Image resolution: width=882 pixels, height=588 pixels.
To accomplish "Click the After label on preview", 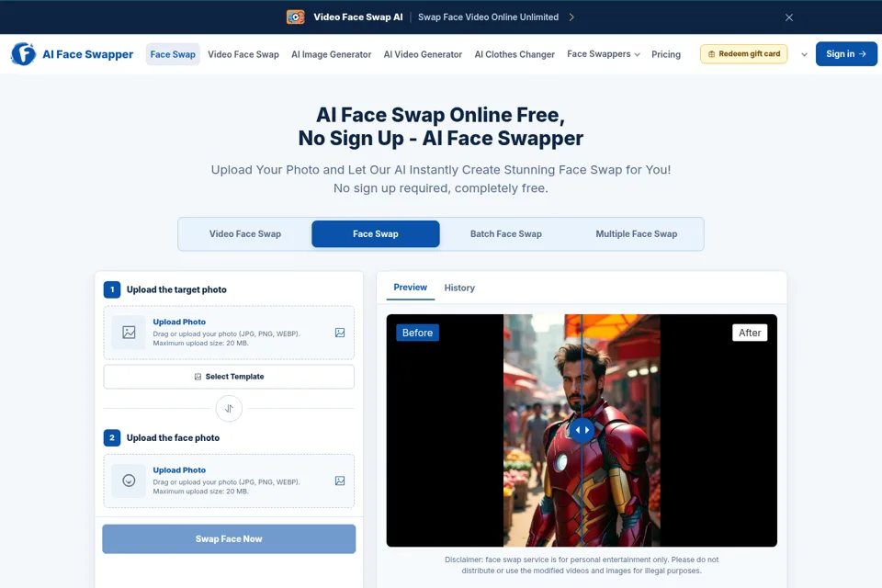I will [750, 333].
